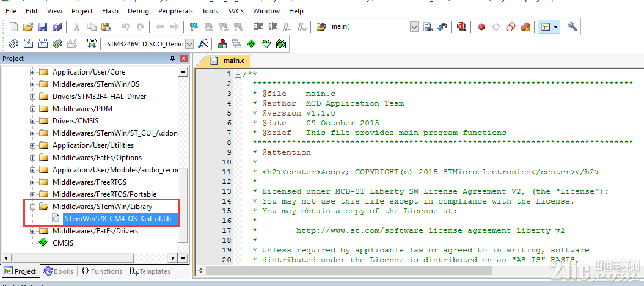This screenshot has width=644, height=286.
Task: Switch to the Templates panel tab
Action: click(x=150, y=271)
